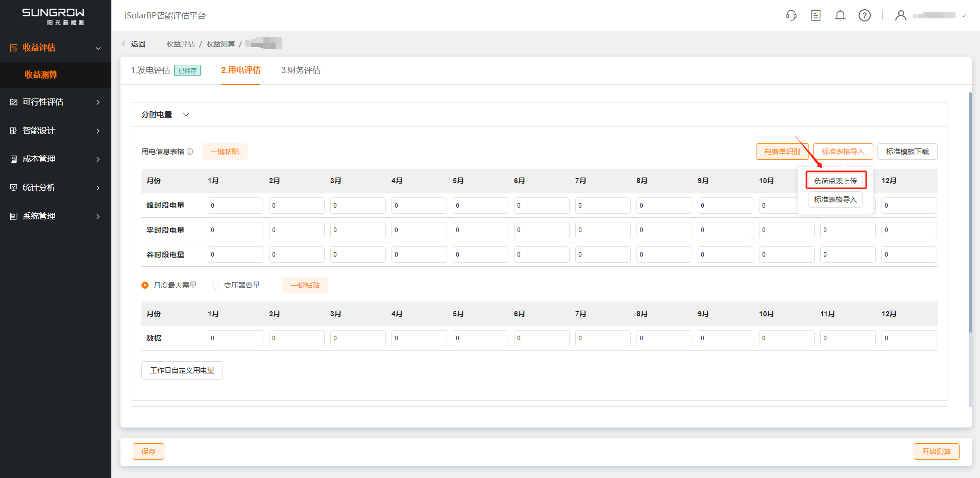Click the 1月 峰时段电量 input field
This screenshot has width=980, height=478.
click(x=235, y=206)
